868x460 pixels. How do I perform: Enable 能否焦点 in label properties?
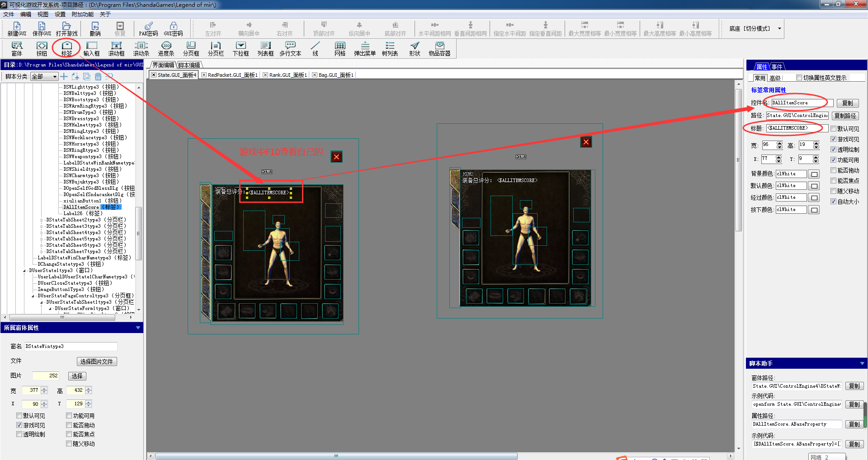pos(833,181)
